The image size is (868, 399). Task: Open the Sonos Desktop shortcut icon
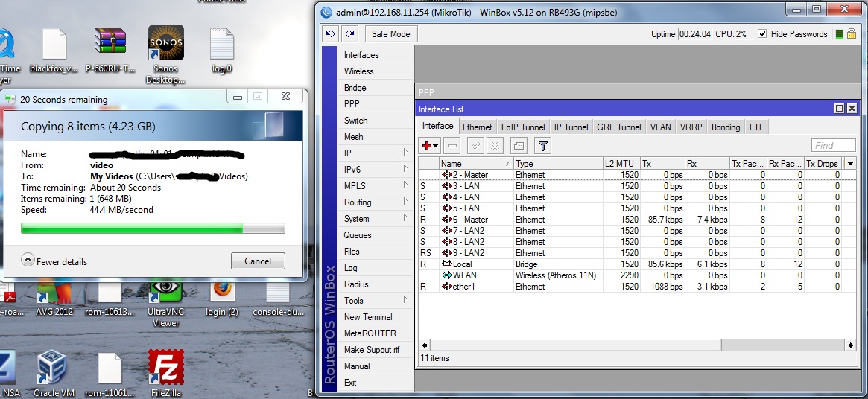[x=165, y=42]
